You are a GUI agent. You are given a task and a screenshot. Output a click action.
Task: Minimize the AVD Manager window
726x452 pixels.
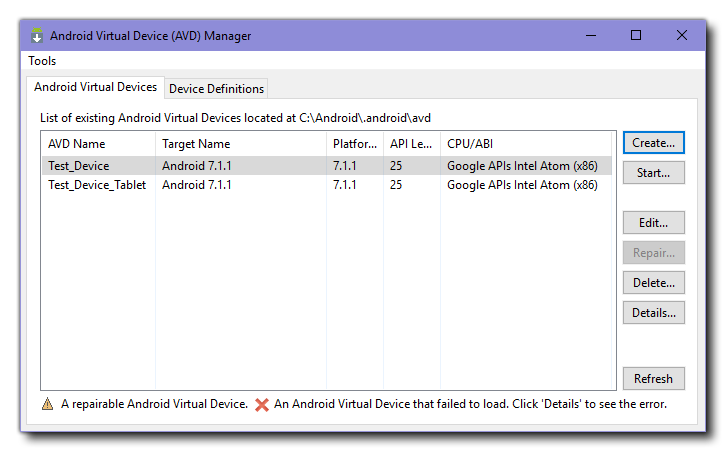(591, 36)
